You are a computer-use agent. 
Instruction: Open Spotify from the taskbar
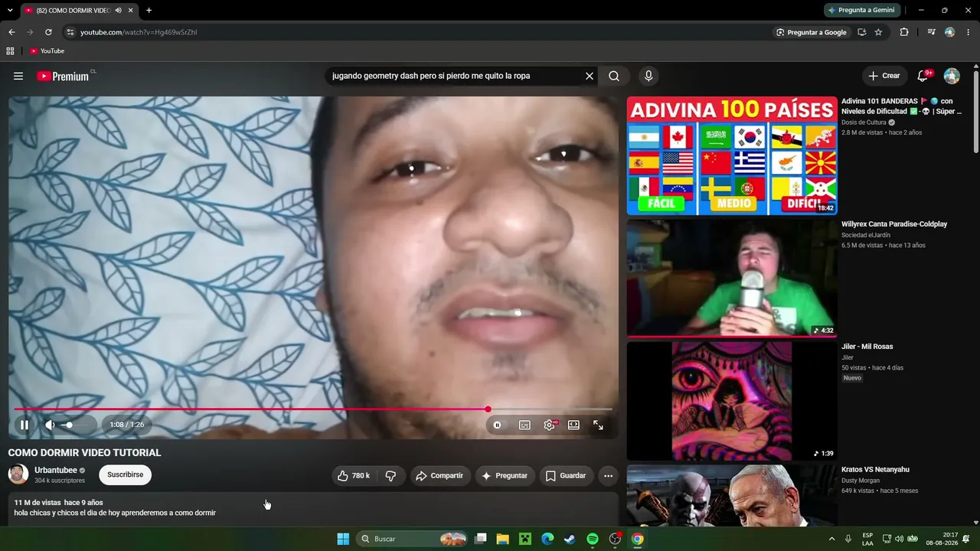[x=593, y=539]
